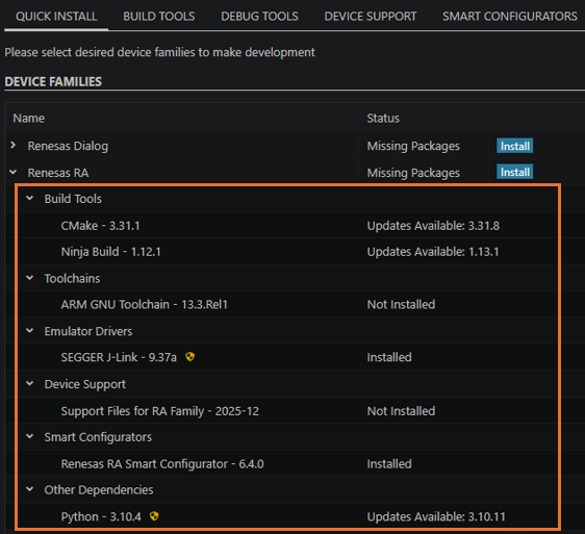Image resolution: width=585 pixels, height=534 pixels.
Task: Collapse the Renesas RA family
Action: click(x=13, y=172)
